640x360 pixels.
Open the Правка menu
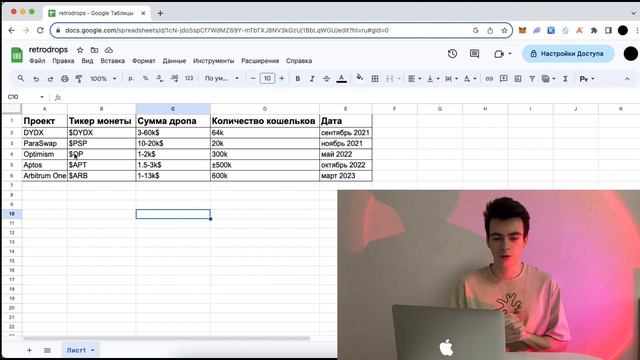[x=63, y=61]
